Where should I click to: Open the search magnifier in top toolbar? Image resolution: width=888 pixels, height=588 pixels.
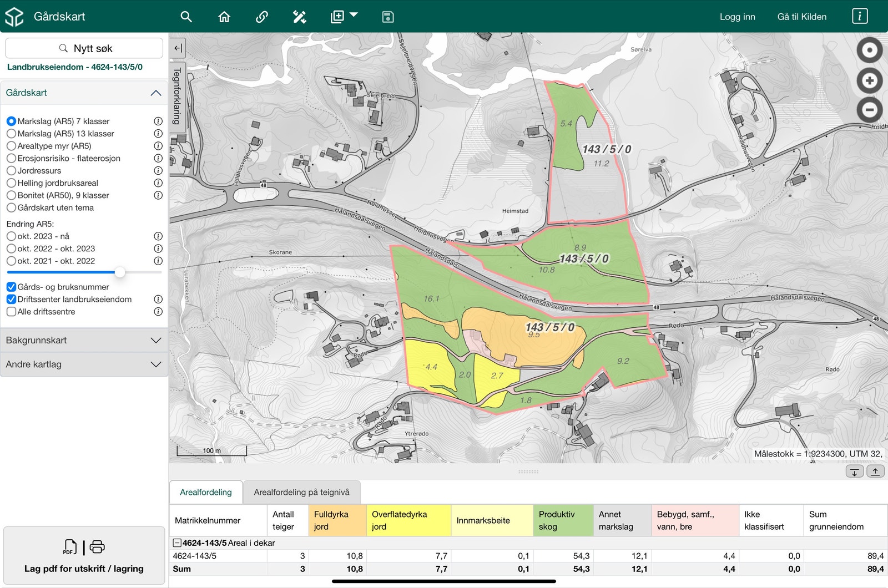point(186,17)
